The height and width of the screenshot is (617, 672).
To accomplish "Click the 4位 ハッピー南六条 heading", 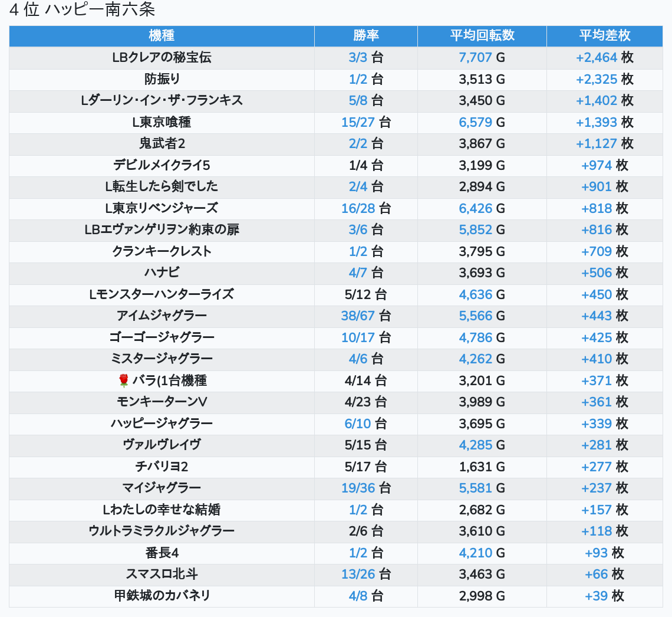I will tap(82, 10).
